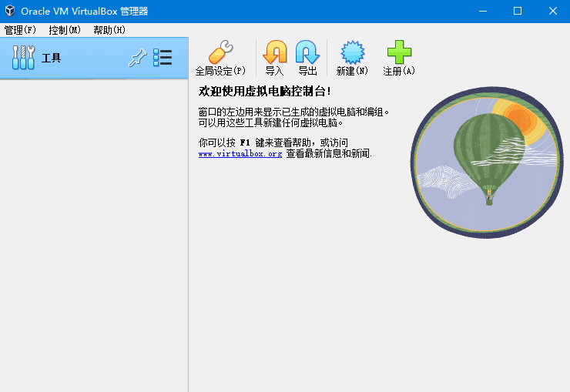The height and width of the screenshot is (392, 570).
Task: Follow the www.virtualbox.org link
Action: tap(240, 154)
